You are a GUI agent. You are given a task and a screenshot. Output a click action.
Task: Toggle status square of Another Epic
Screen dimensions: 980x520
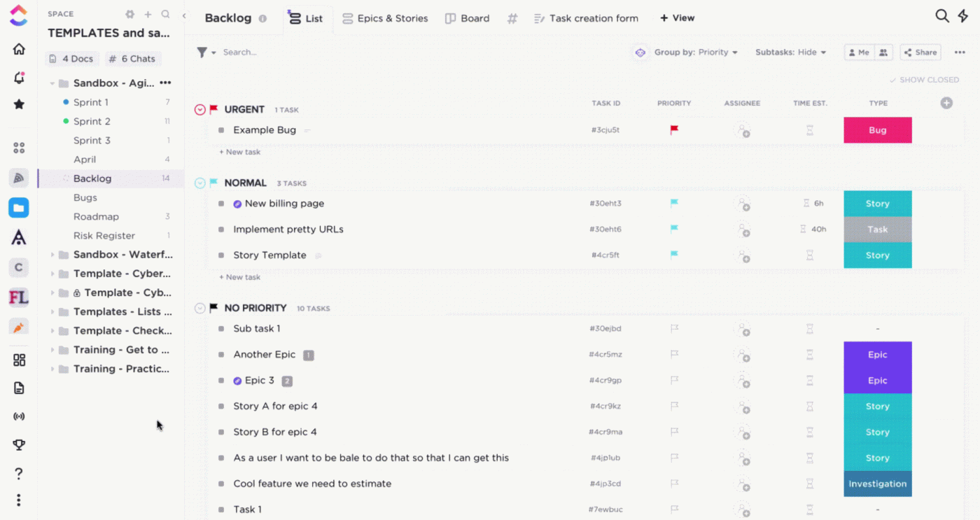[x=221, y=355]
